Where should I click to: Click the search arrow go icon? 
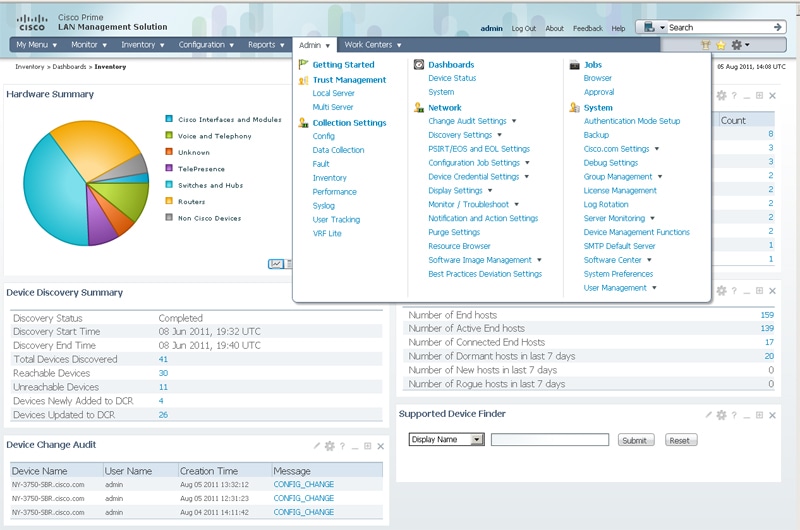778,27
